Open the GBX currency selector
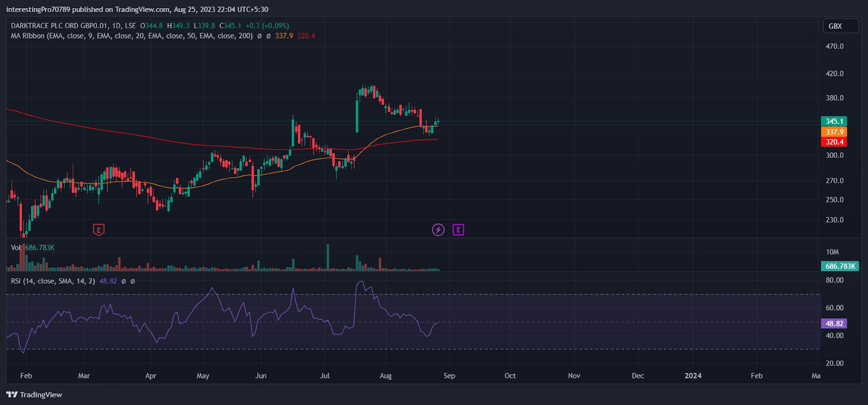 point(841,26)
